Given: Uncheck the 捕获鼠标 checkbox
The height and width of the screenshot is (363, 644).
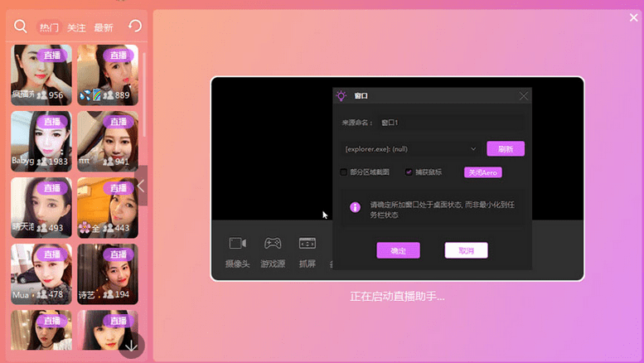Looking at the screenshot, I should (409, 172).
